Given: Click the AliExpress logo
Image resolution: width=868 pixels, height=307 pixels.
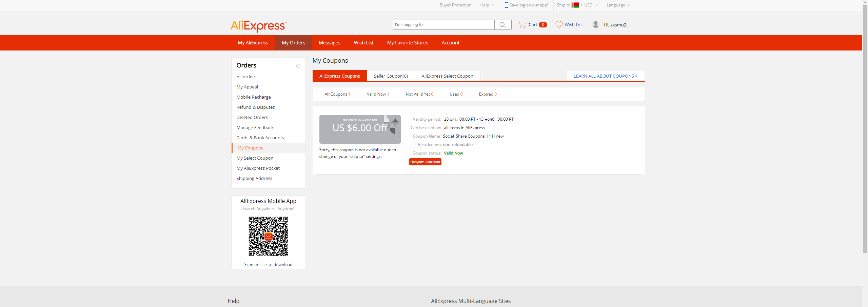Looking at the screenshot, I should click(259, 26).
